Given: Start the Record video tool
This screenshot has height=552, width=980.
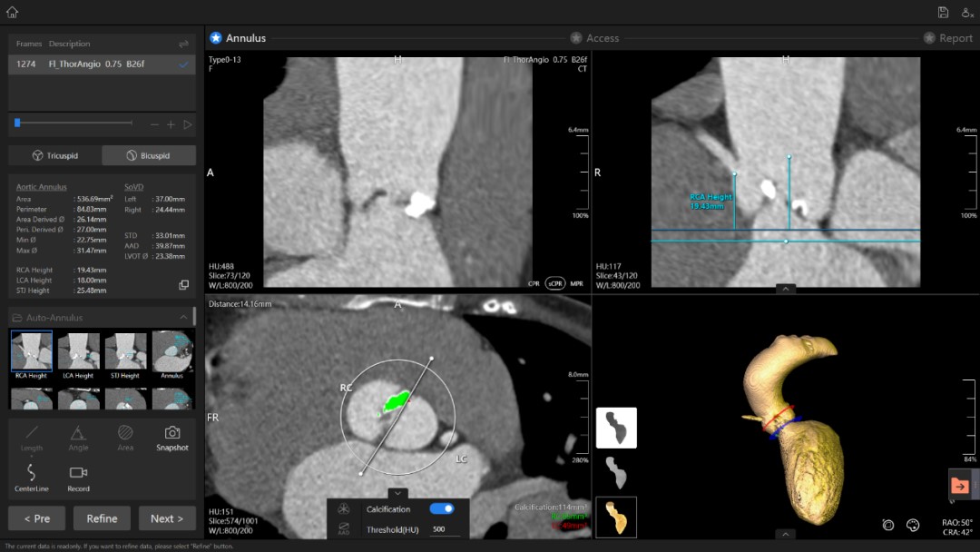Looking at the screenshot, I should coord(78,477).
